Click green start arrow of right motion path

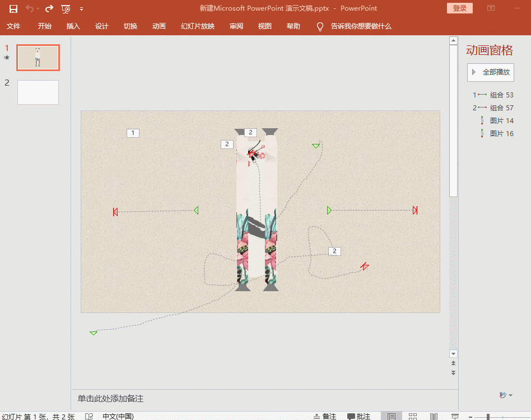[329, 211]
